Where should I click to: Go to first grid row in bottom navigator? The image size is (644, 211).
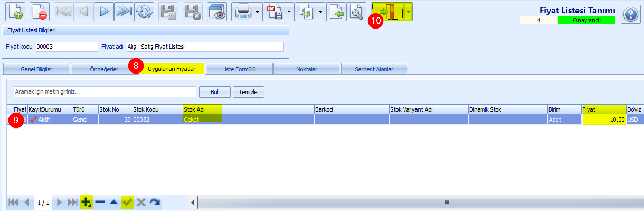(14, 202)
